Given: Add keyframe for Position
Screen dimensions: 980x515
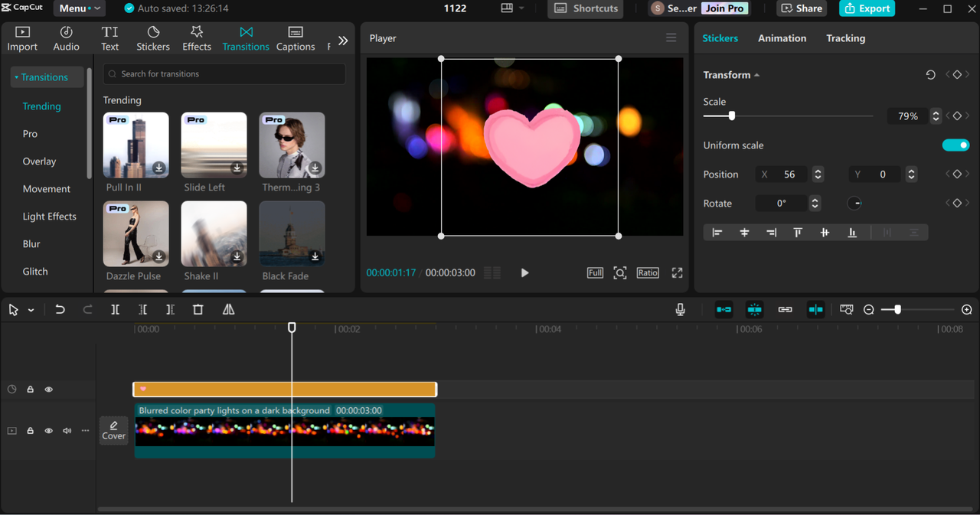Looking at the screenshot, I should [x=957, y=174].
